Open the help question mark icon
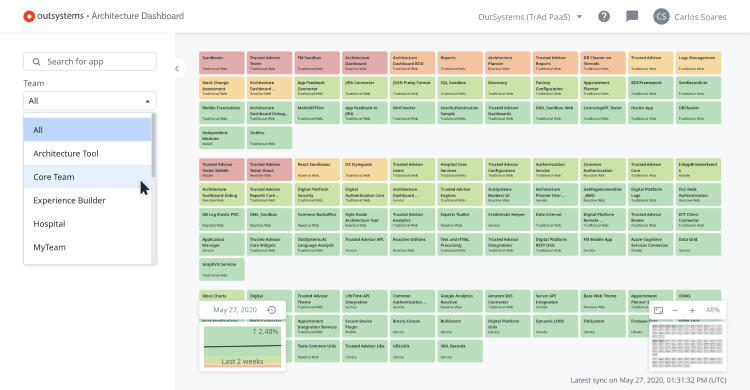 pos(604,17)
